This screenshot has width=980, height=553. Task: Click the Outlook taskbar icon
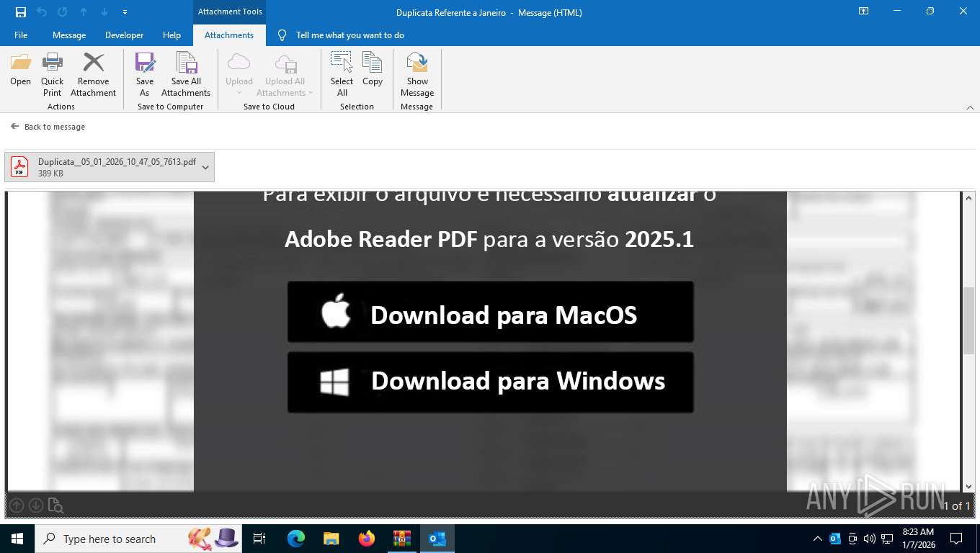point(437,539)
